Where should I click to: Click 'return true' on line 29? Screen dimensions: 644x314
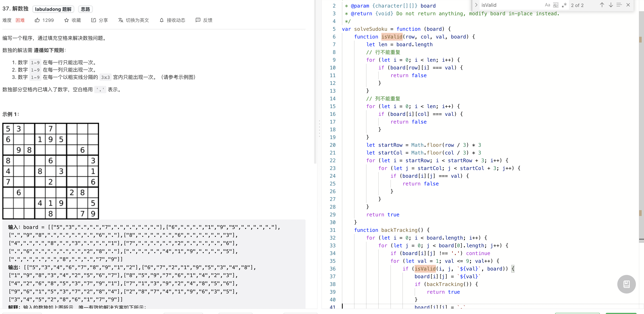[383, 214]
